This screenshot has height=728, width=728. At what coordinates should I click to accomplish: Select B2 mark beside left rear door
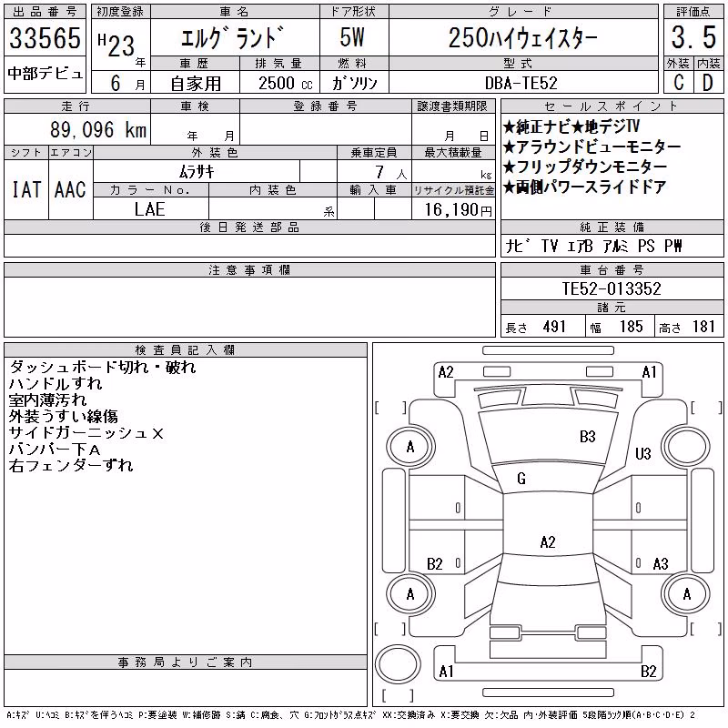435,564
